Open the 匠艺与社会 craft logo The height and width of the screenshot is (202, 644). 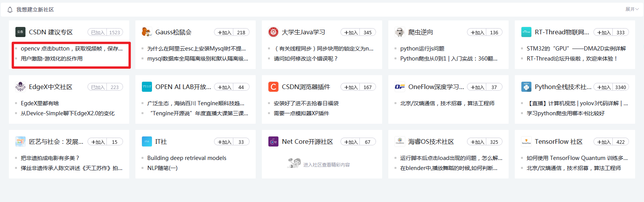pyautogui.click(x=20, y=141)
